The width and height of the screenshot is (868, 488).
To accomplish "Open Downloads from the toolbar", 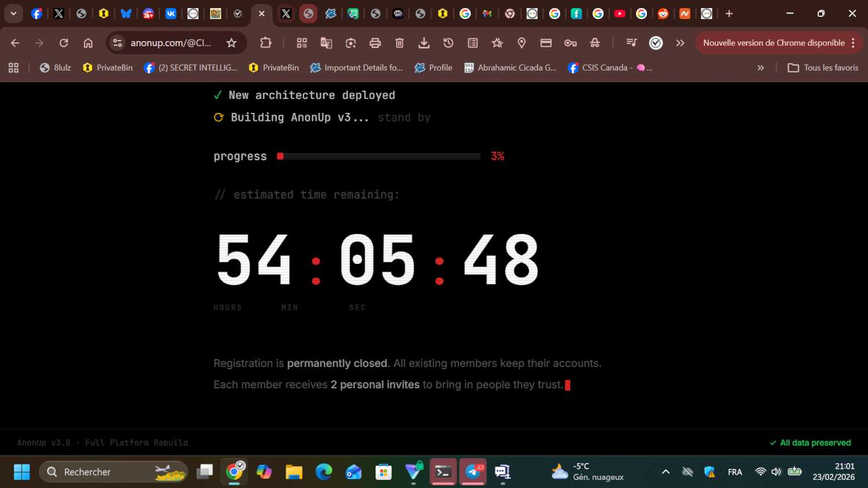I will [x=424, y=43].
